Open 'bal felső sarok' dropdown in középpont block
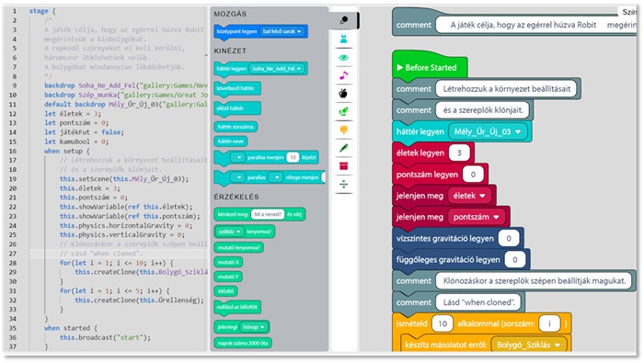This screenshot has height=363, width=644. [282, 31]
